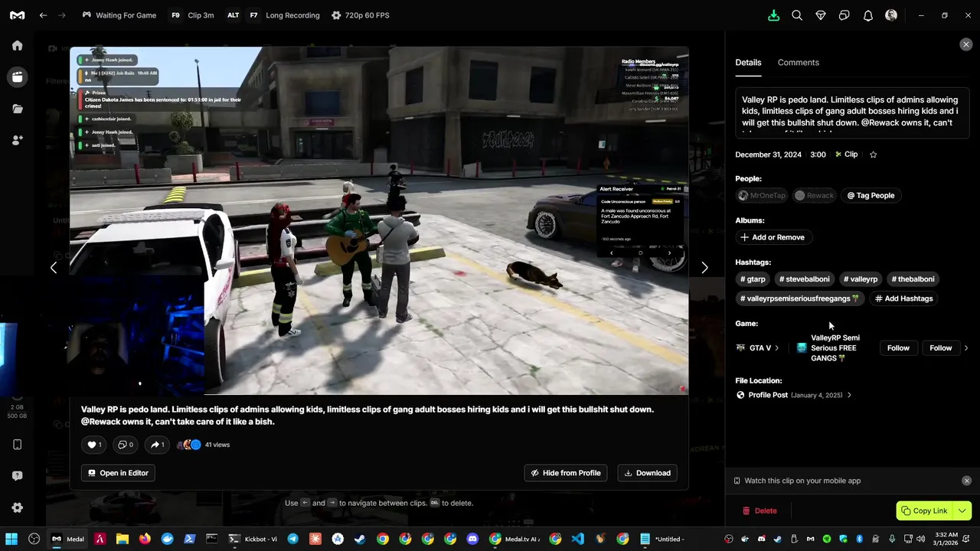The width and height of the screenshot is (980, 551).
Task: Open the settings gear in left sidebar
Action: pos(17,507)
